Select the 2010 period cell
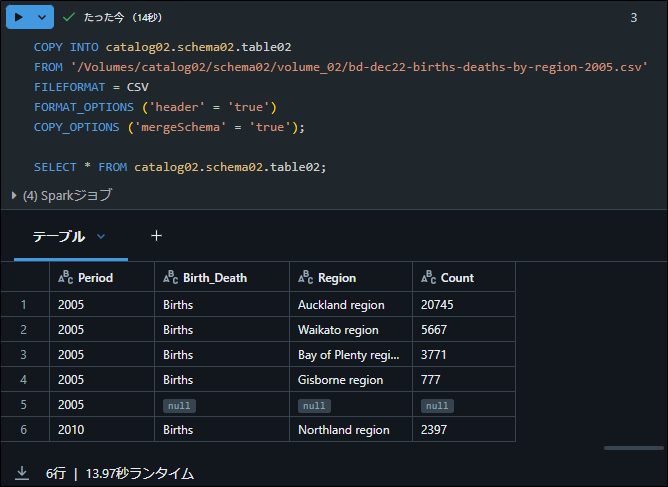The height and width of the screenshot is (487, 668). (x=102, y=429)
